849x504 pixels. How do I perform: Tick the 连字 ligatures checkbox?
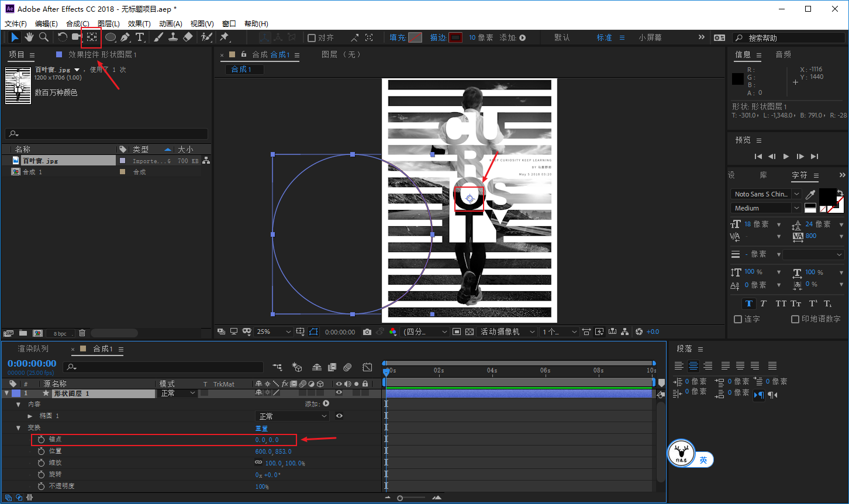[x=738, y=319]
